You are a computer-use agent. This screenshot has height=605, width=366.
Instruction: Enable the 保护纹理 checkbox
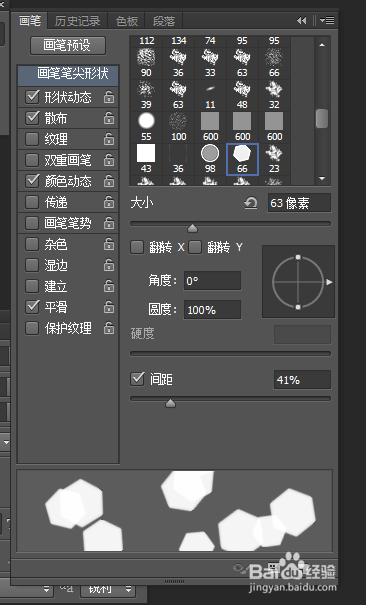32,328
